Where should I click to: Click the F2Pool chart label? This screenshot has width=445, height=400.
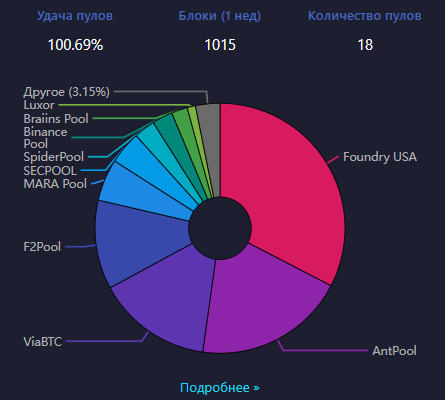(42, 247)
